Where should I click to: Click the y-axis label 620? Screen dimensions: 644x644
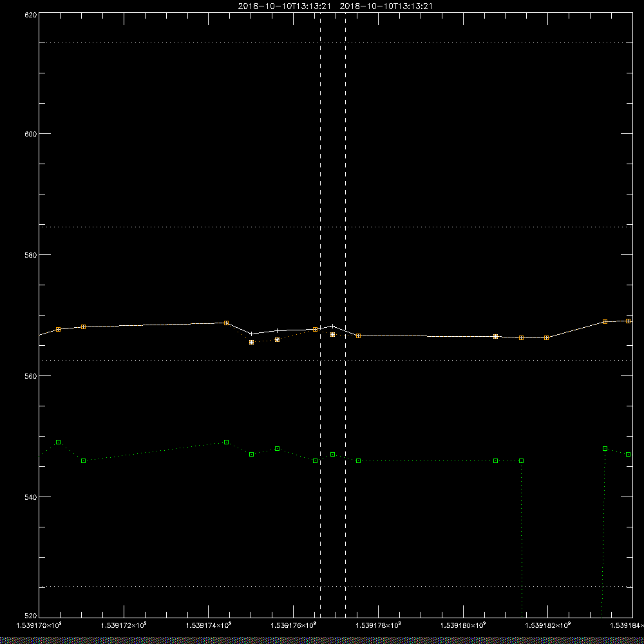tap(31, 15)
